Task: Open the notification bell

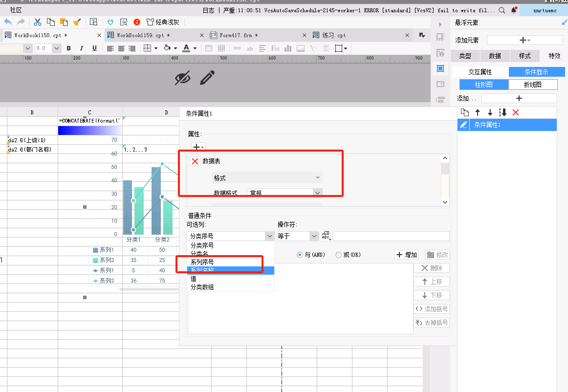Action: click(514, 10)
